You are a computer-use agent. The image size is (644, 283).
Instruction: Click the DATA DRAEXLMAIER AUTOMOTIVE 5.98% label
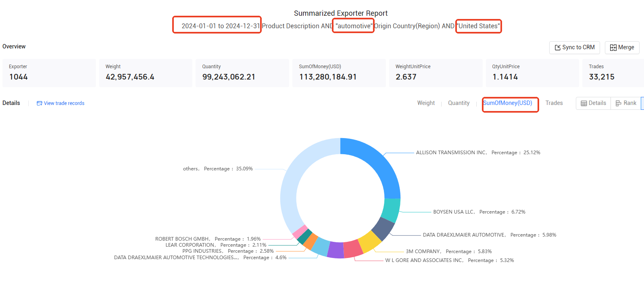pyautogui.click(x=490, y=235)
